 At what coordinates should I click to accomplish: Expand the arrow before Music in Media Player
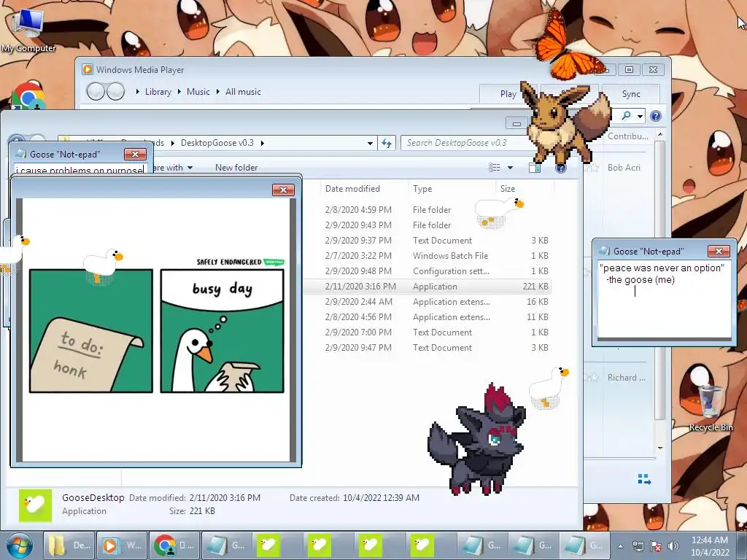pos(179,91)
